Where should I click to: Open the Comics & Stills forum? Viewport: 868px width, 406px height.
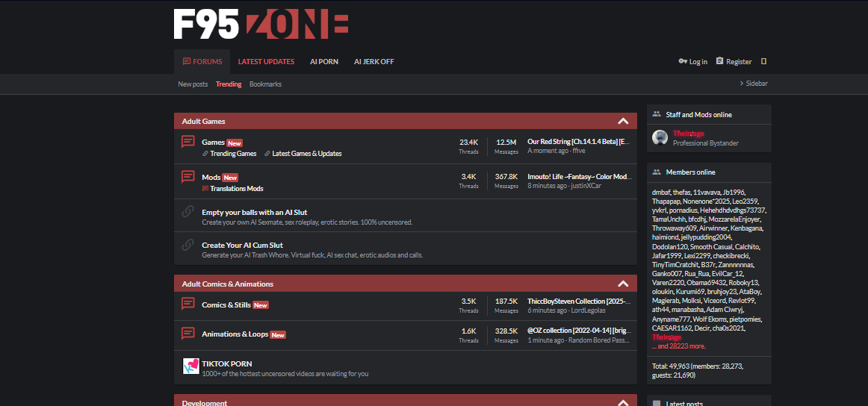[226, 304]
